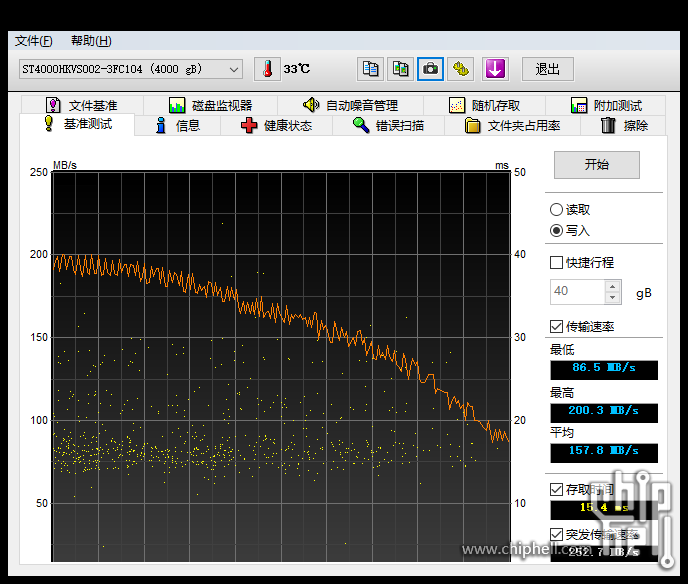
Task: Switch to the 擦除 tab
Action: point(624,125)
